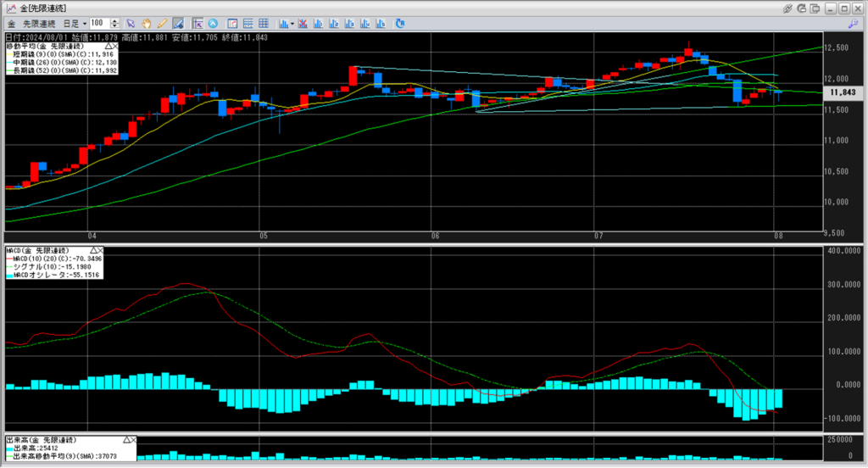Select the pencil drawing tool
868x468 pixels.
coord(162,23)
